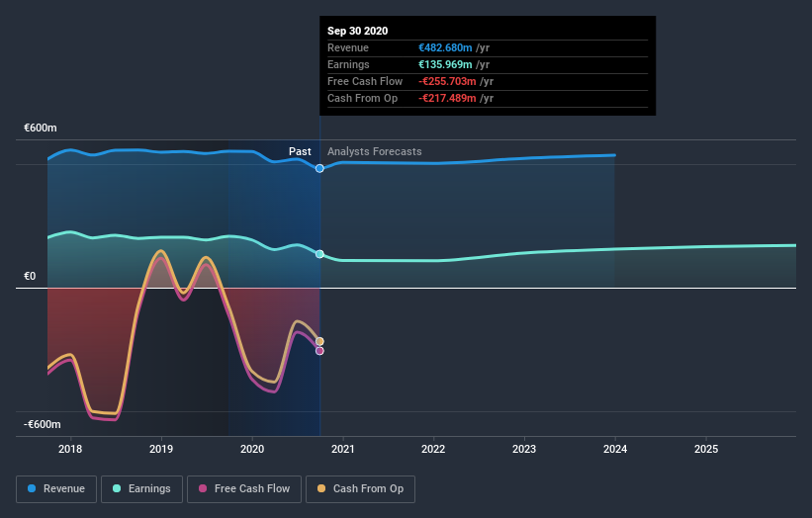This screenshot has width=812, height=518.
Task: Click the Past label on chart
Action: pyautogui.click(x=300, y=151)
